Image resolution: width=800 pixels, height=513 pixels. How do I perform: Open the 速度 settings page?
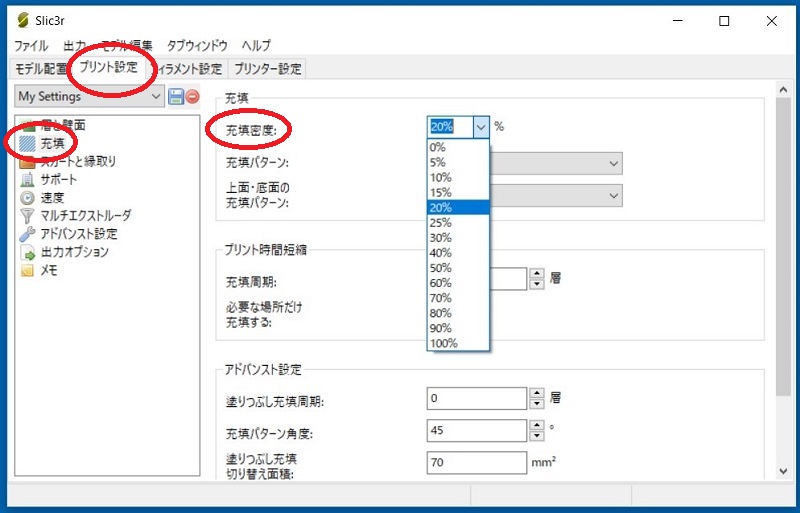(52, 198)
